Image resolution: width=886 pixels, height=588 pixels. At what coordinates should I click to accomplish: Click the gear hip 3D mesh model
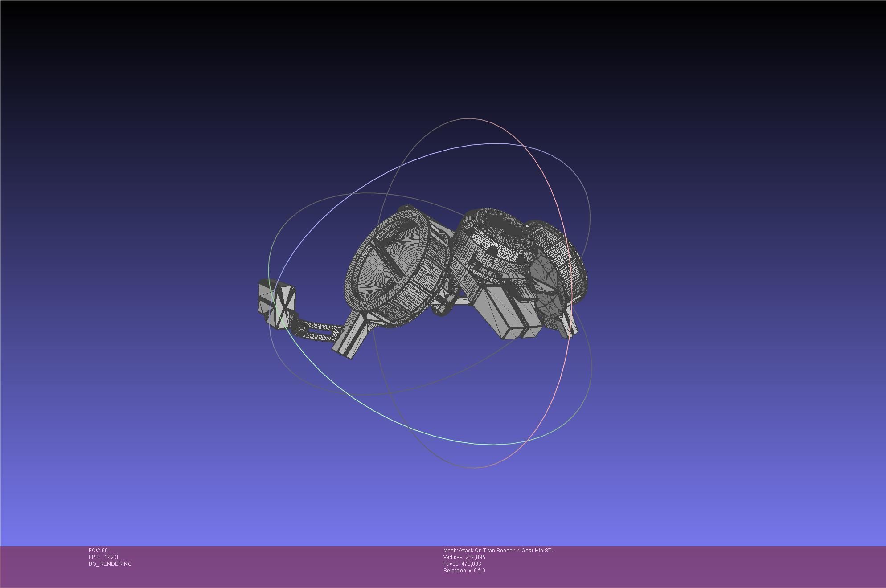(422, 282)
